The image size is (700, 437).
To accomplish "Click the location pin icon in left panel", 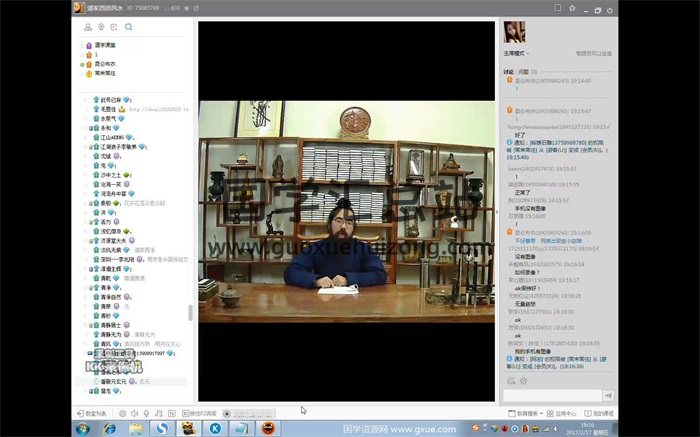I will coord(100,27).
